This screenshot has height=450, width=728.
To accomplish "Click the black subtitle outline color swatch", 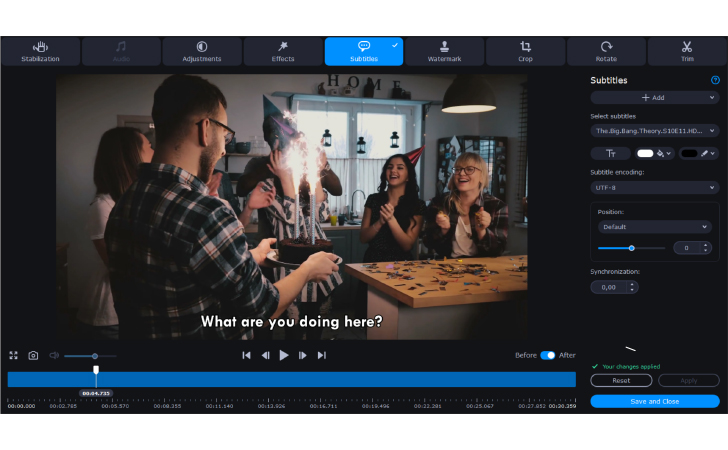I will [689, 153].
